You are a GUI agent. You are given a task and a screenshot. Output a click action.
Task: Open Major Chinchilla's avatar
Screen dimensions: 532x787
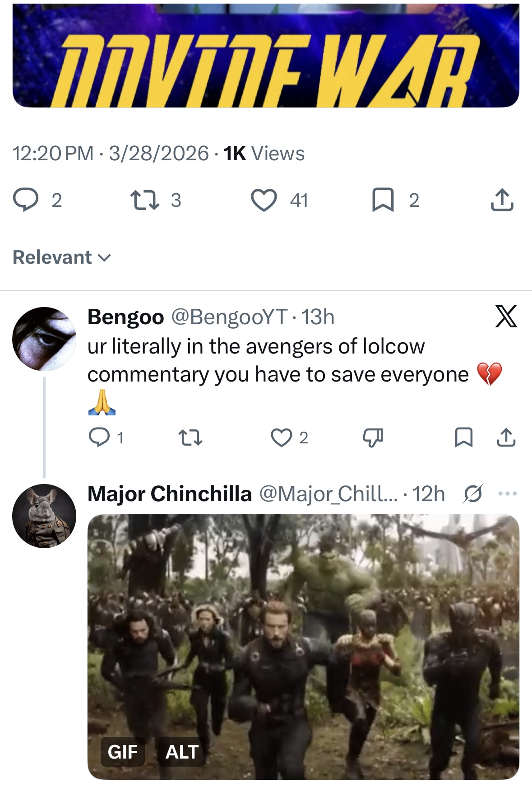(44, 516)
